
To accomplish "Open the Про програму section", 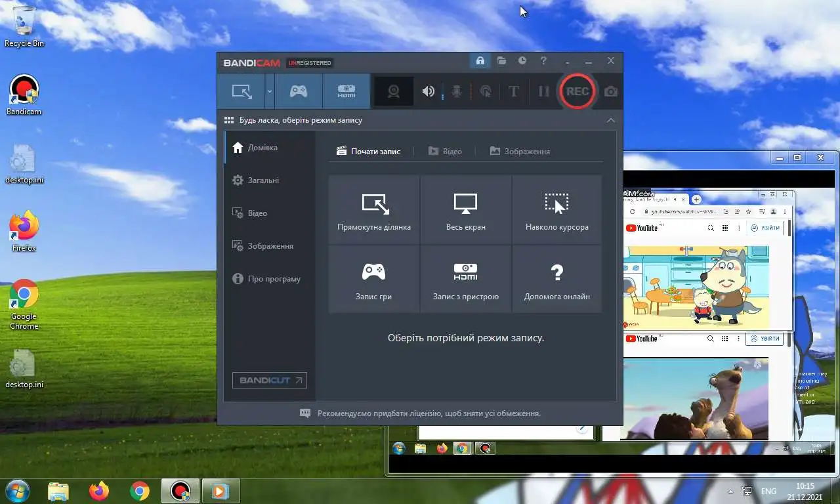I will click(x=270, y=279).
